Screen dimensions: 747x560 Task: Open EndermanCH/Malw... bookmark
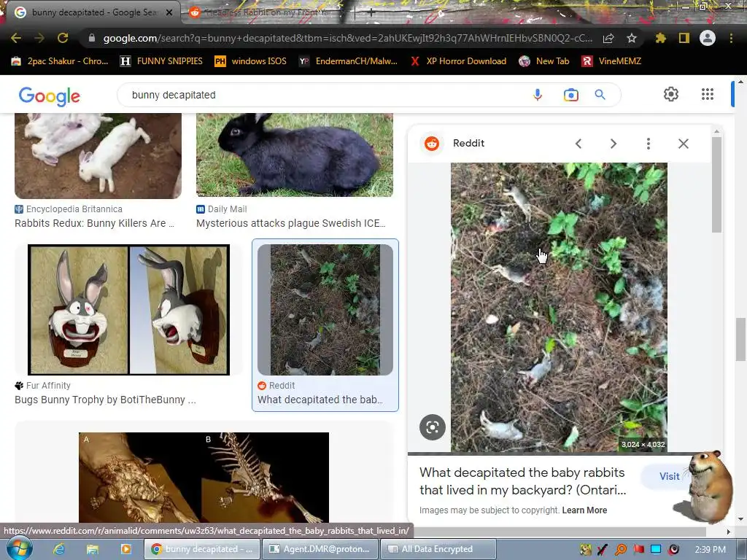(x=348, y=61)
